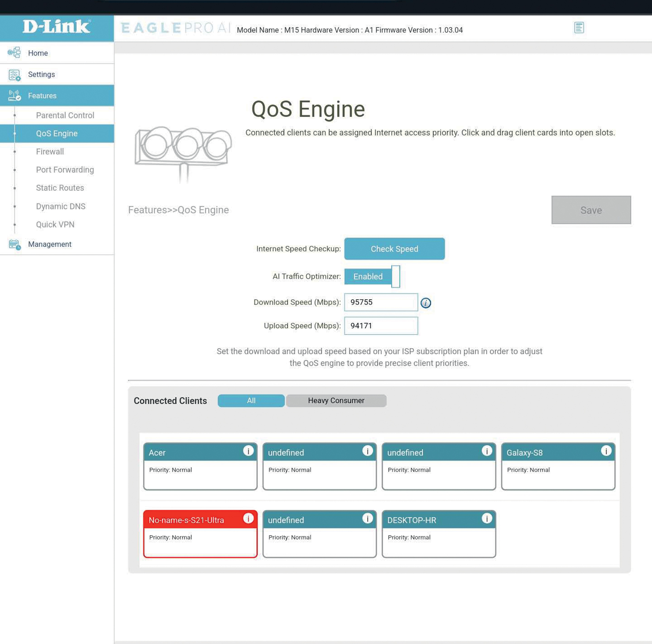Select QoS Engine in the sidebar

(57, 133)
